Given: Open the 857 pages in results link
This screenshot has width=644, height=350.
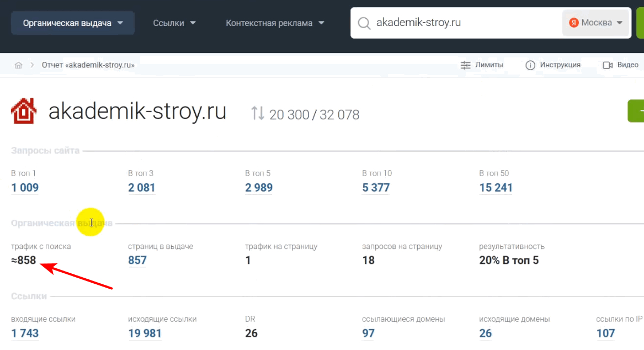Looking at the screenshot, I should [x=137, y=260].
